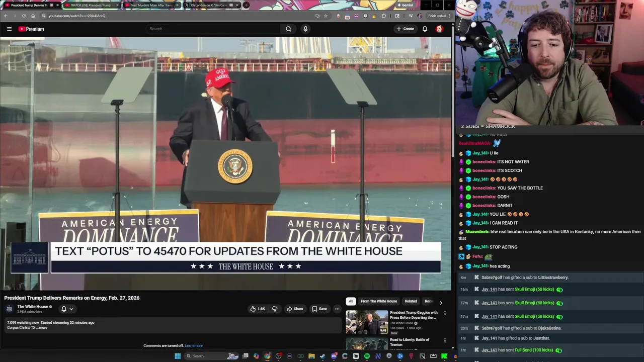This screenshot has width=644, height=362.
Task: Open Chrome from the taskbar
Action: (267, 356)
